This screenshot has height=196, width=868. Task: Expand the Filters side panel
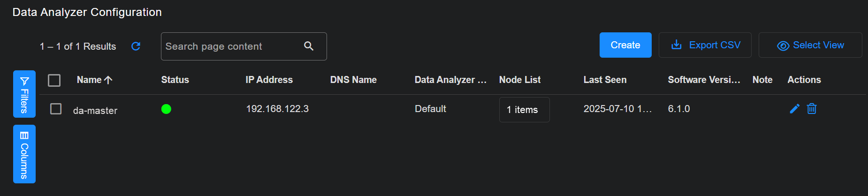click(24, 94)
